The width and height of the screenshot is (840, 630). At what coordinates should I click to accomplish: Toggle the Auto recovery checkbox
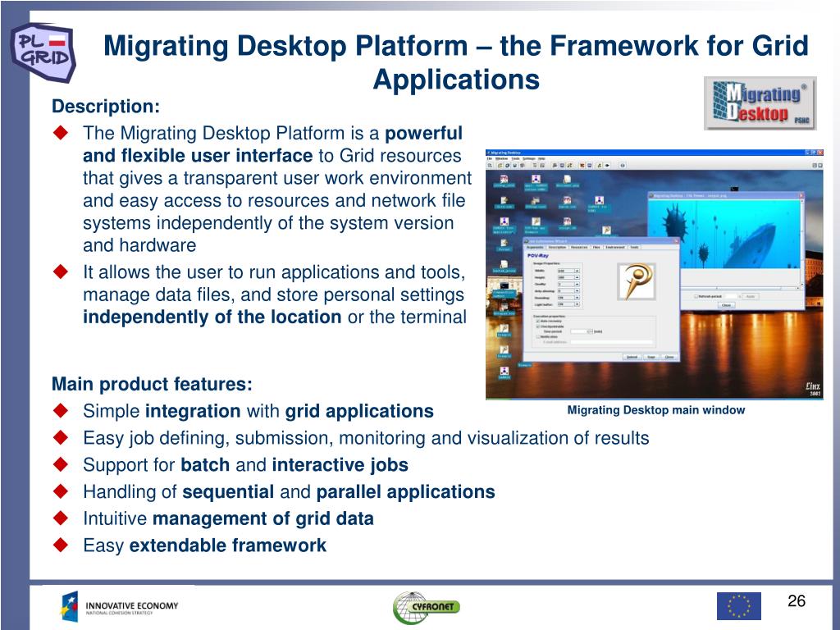tap(538, 321)
